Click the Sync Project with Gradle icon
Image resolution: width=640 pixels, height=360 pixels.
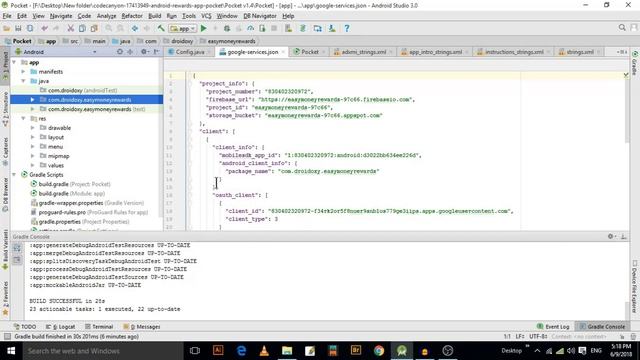[x=303, y=29]
